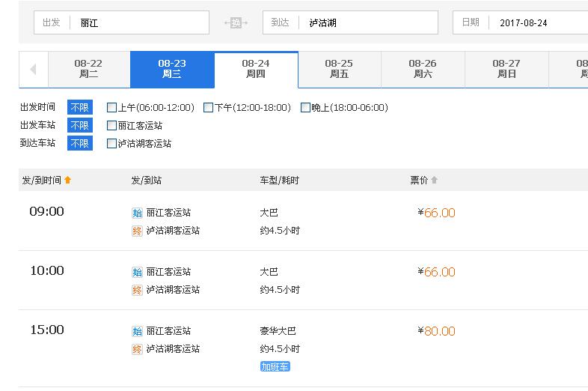Select the 09:00 departure time
Viewport: 588px width, 391px height.
tap(47, 211)
